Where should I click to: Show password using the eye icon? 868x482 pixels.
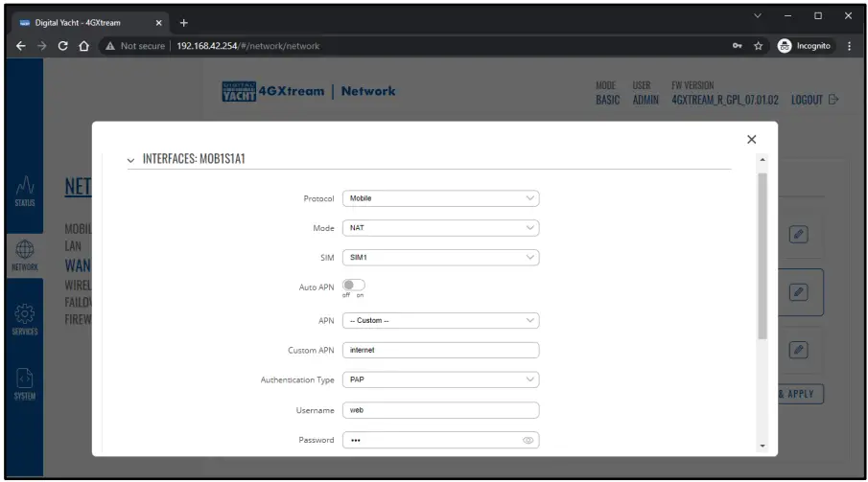(528, 441)
